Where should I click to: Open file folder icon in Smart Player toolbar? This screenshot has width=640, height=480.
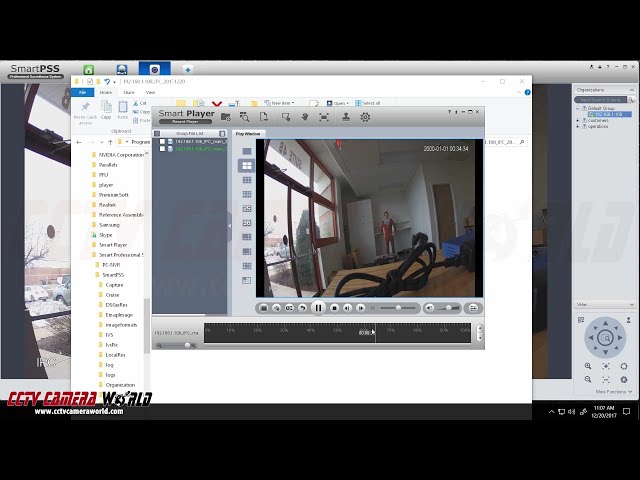[225, 117]
